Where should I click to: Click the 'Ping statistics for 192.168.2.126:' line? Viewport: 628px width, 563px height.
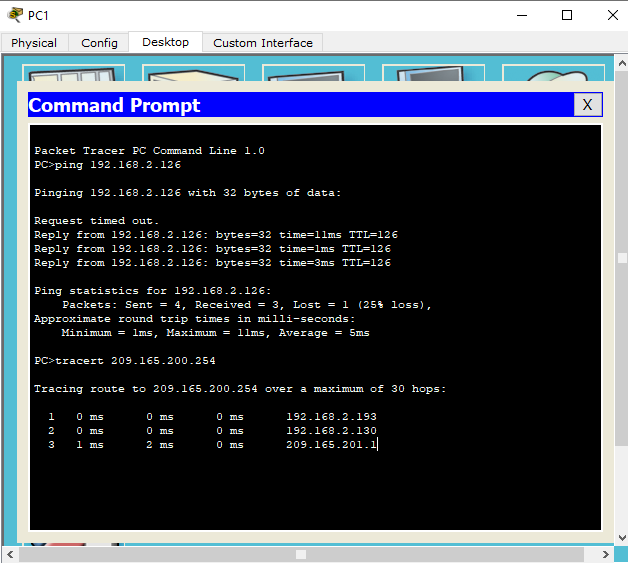(153, 291)
